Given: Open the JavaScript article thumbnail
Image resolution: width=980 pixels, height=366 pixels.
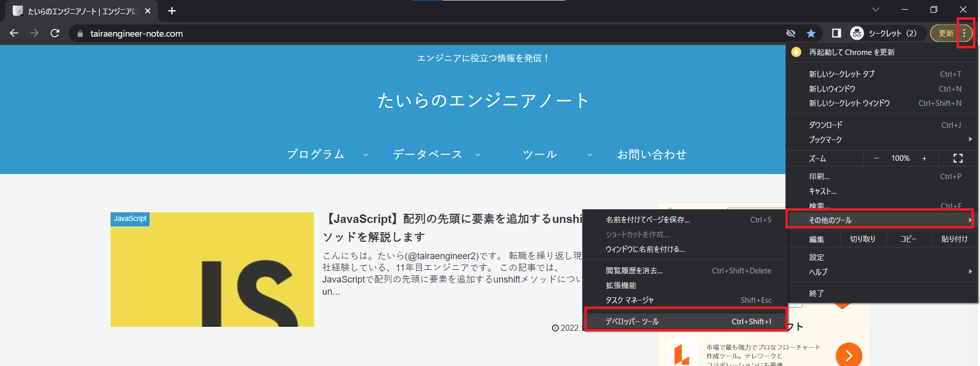Looking at the screenshot, I should click(212, 269).
